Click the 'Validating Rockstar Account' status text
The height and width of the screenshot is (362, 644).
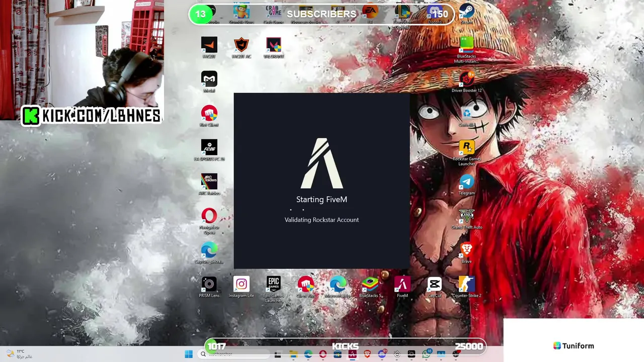321,220
